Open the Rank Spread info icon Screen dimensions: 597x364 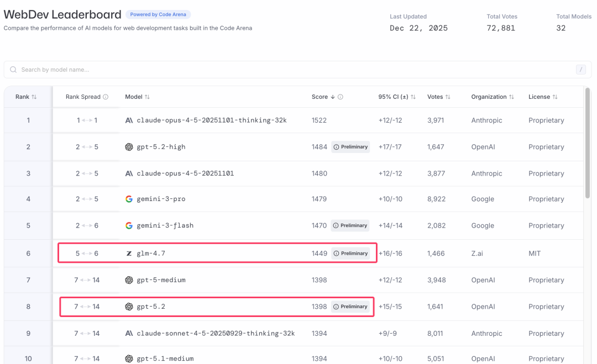106,97
